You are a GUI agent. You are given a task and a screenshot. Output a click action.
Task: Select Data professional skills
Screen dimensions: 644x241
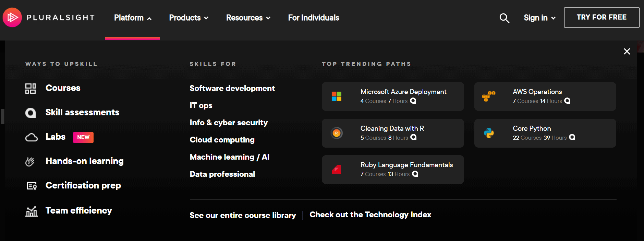pos(222,174)
